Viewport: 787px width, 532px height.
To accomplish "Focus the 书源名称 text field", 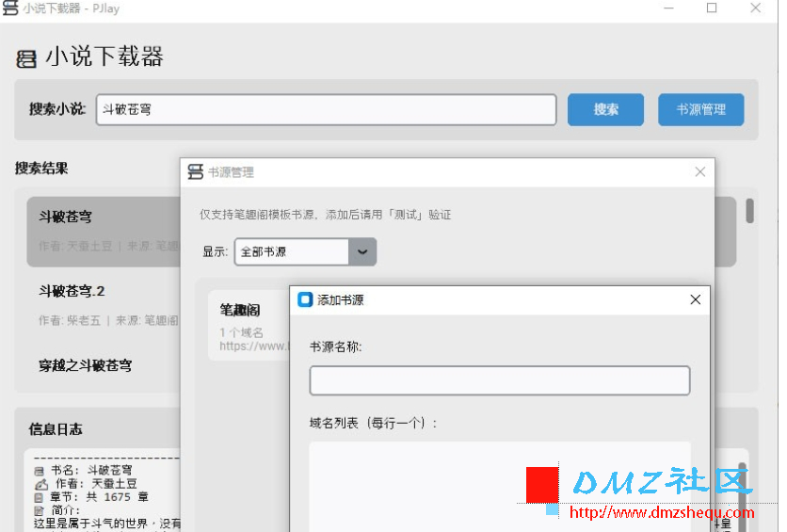I will tap(499, 380).
